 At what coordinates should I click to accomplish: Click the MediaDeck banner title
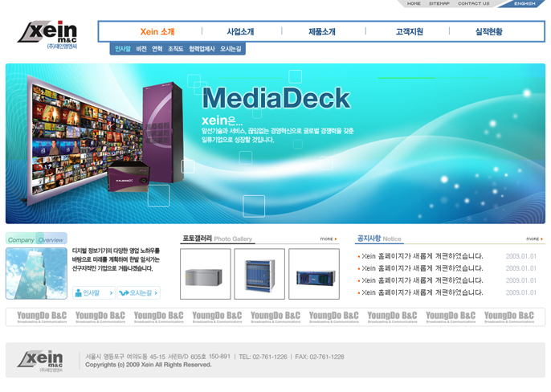coord(276,98)
